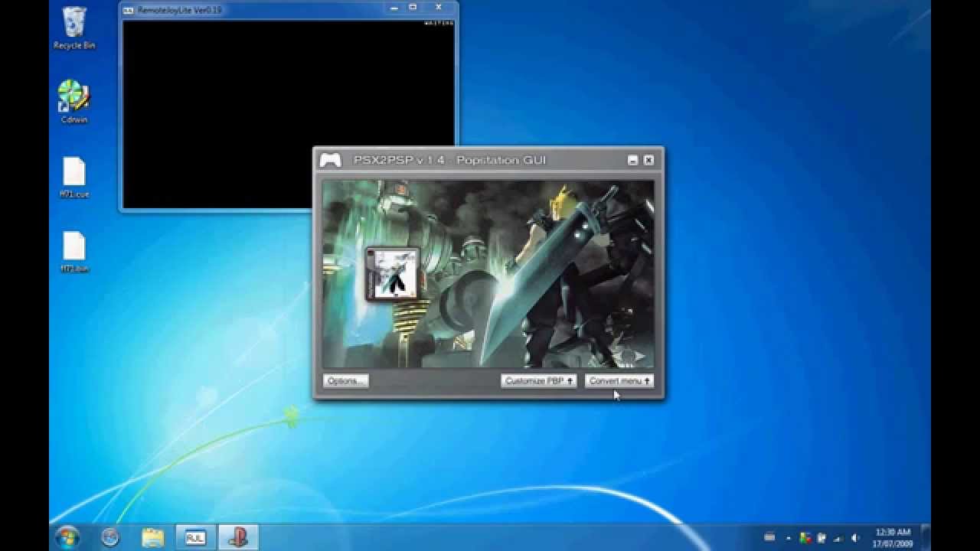The image size is (980, 551).
Task: Select the Cdrwin desktop shortcut
Action: 74,102
